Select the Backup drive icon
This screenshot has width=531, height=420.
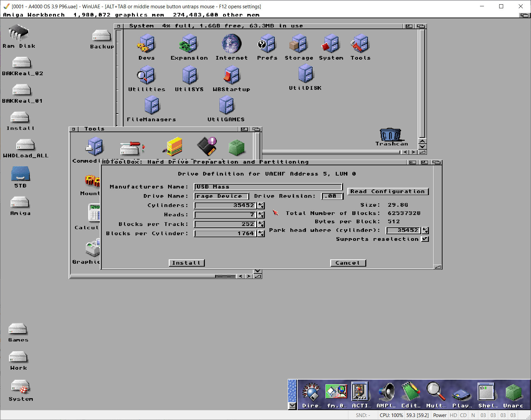point(101,35)
